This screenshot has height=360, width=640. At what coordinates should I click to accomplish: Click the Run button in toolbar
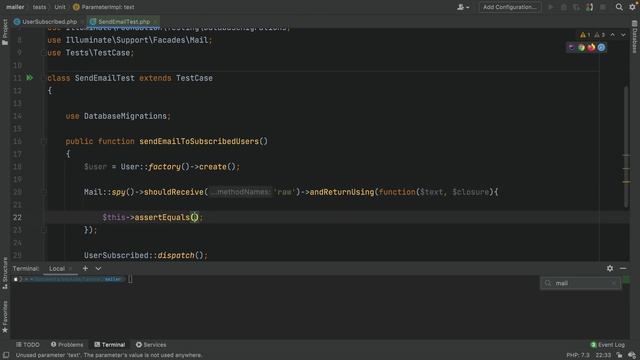pyautogui.click(x=551, y=7)
